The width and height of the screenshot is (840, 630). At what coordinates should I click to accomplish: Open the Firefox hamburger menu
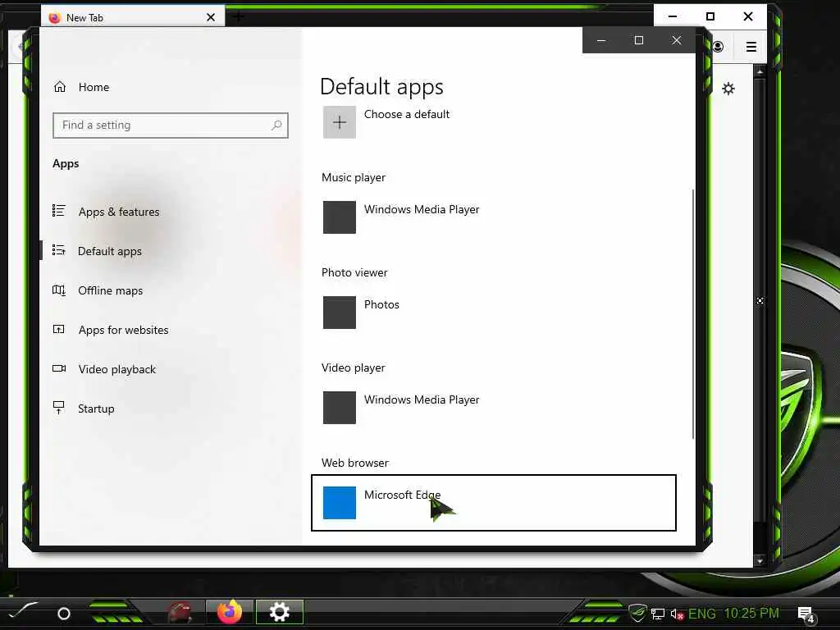(751, 47)
